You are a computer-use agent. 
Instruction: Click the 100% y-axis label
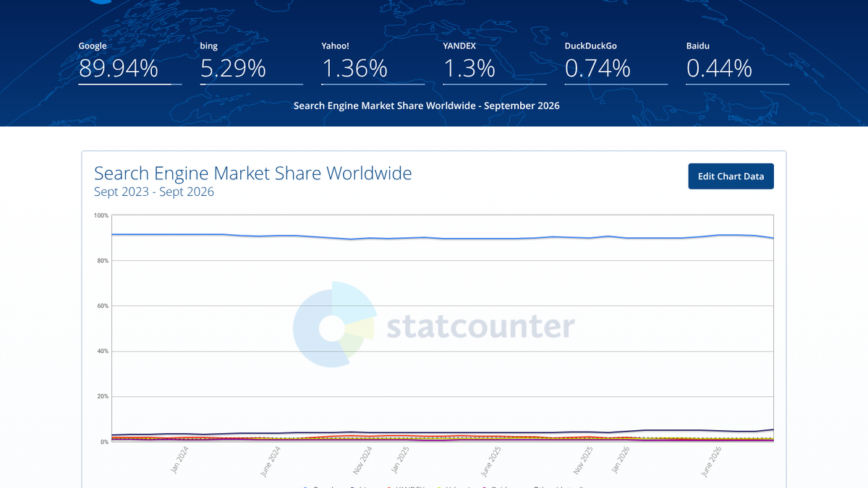[101, 215]
